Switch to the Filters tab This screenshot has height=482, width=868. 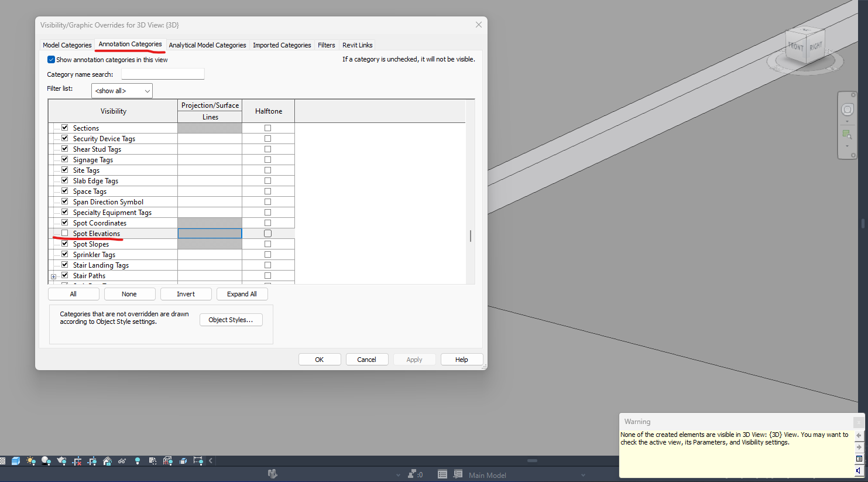[x=326, y=45]
